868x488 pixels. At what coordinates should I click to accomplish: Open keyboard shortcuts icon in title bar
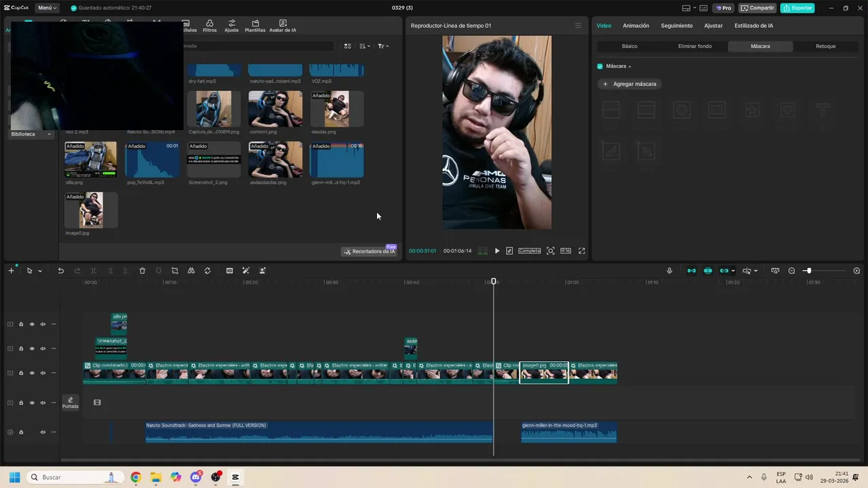[703, 8]
